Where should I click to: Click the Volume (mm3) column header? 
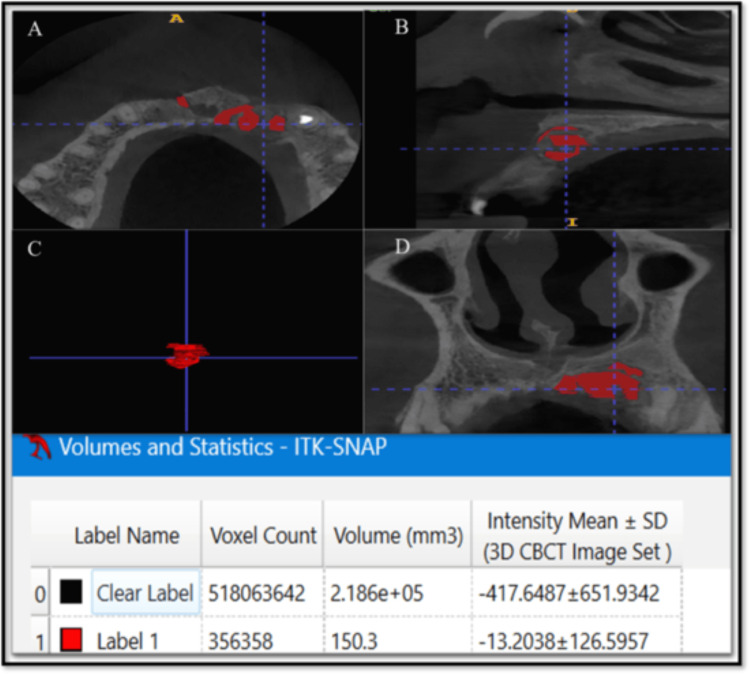(398, 535)
